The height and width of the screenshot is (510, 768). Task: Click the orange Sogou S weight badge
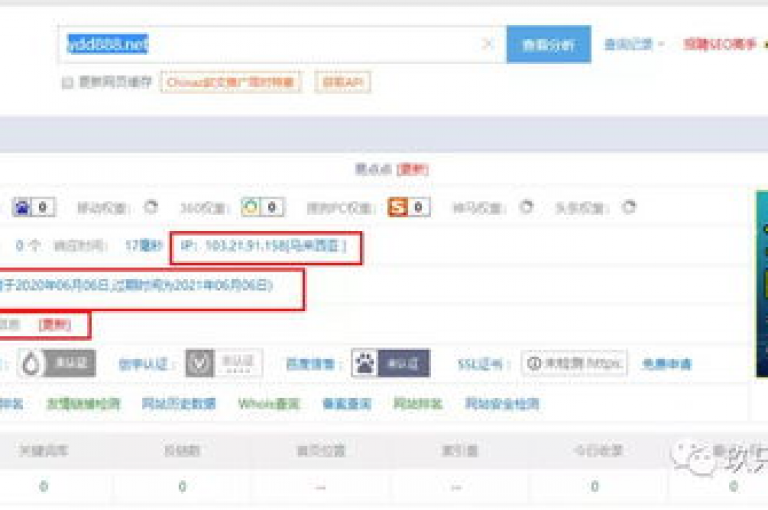pos(408,207)
